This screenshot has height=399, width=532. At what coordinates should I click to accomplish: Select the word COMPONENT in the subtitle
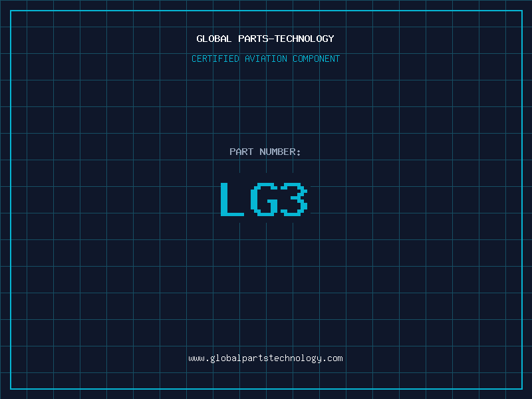316,59
